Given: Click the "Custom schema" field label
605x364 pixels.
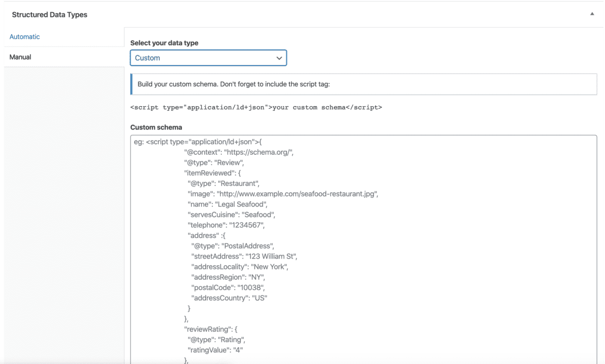Looking at the screenshot, I should 156,128.
